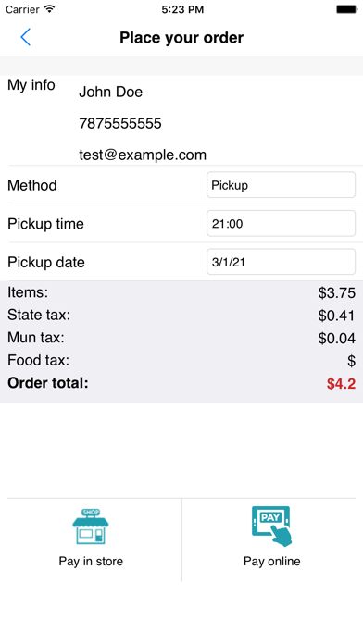
Task: Tap the Pay online label
Action: 271,562
